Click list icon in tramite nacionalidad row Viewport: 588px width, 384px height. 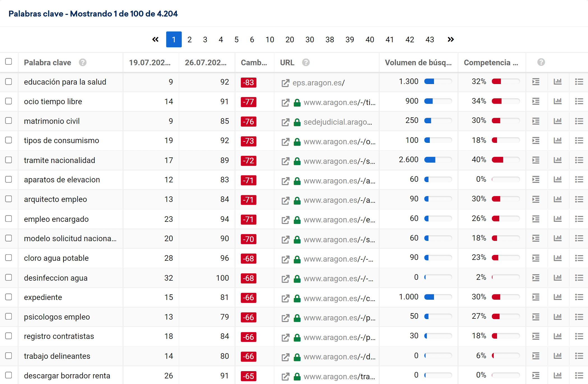pos(579,160)
